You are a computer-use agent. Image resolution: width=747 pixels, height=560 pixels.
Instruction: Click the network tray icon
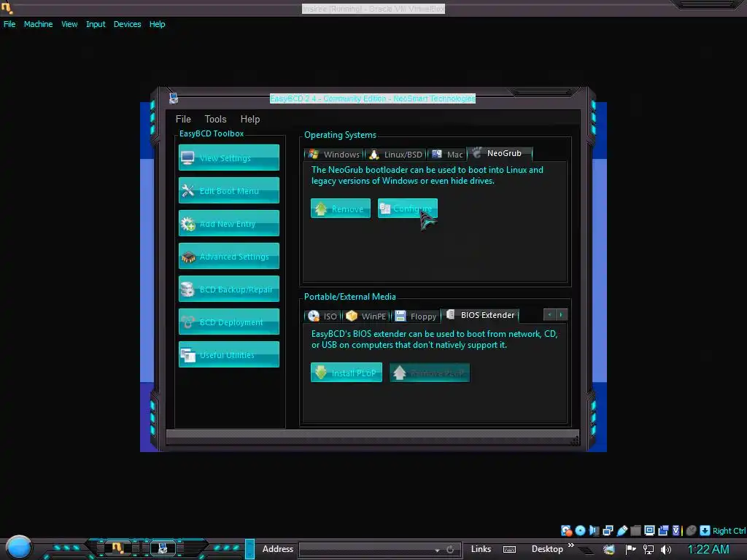click(648, 550)
